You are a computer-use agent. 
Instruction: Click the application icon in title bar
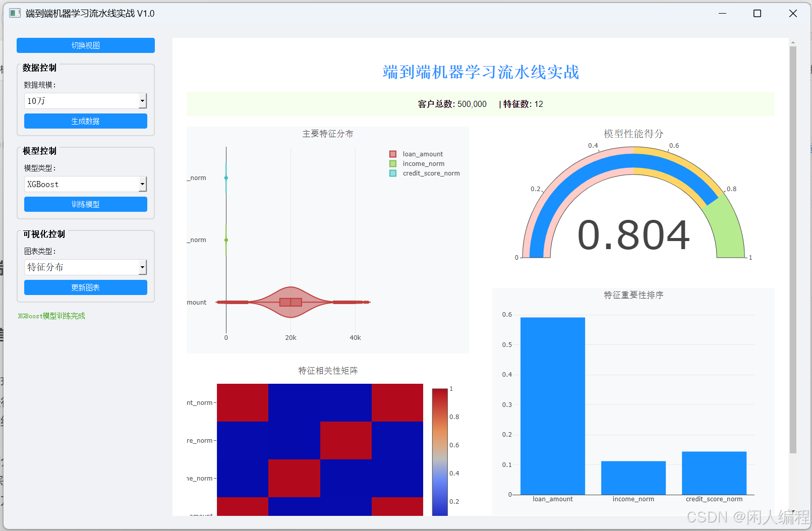click(15, 13)
